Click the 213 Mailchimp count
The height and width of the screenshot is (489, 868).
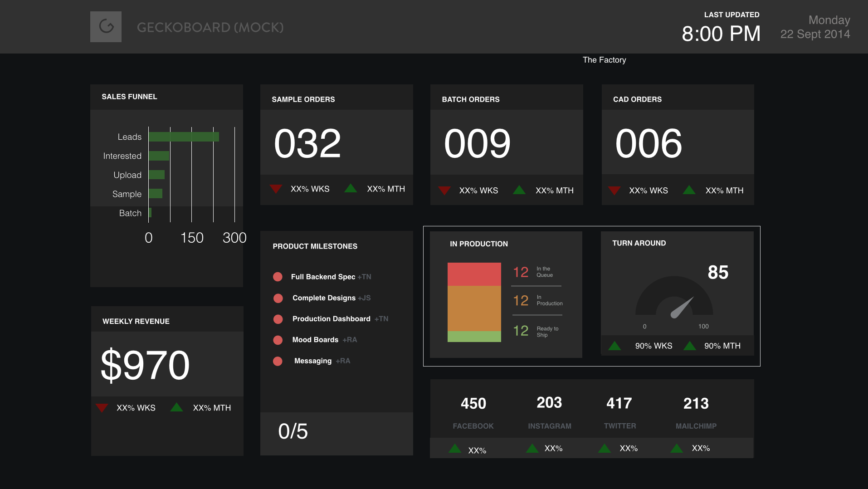(696, 403)
